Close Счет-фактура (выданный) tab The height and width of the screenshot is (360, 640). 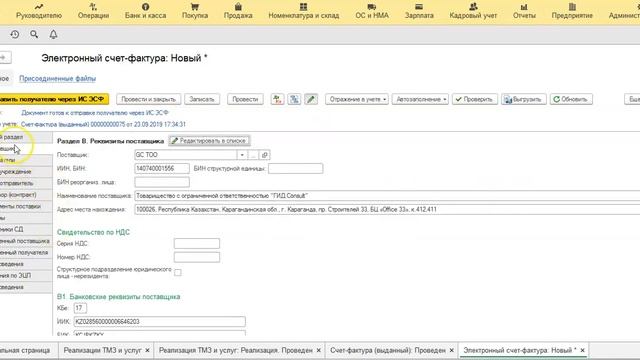tap(451, 350)
